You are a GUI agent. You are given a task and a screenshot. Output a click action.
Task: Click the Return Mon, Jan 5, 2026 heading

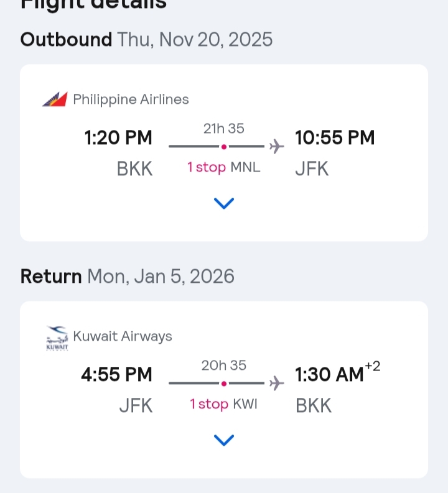tap(127, 277)
